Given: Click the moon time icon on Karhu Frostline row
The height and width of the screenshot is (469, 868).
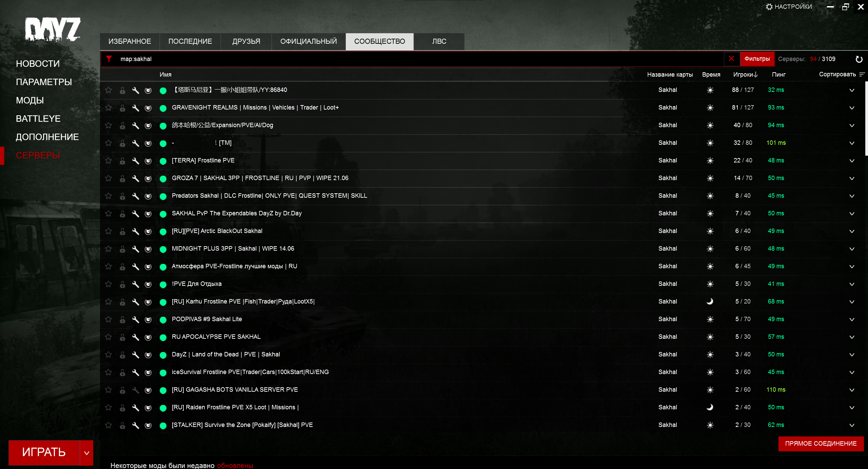Looking at the screenshot, I should tap(710, 301).
